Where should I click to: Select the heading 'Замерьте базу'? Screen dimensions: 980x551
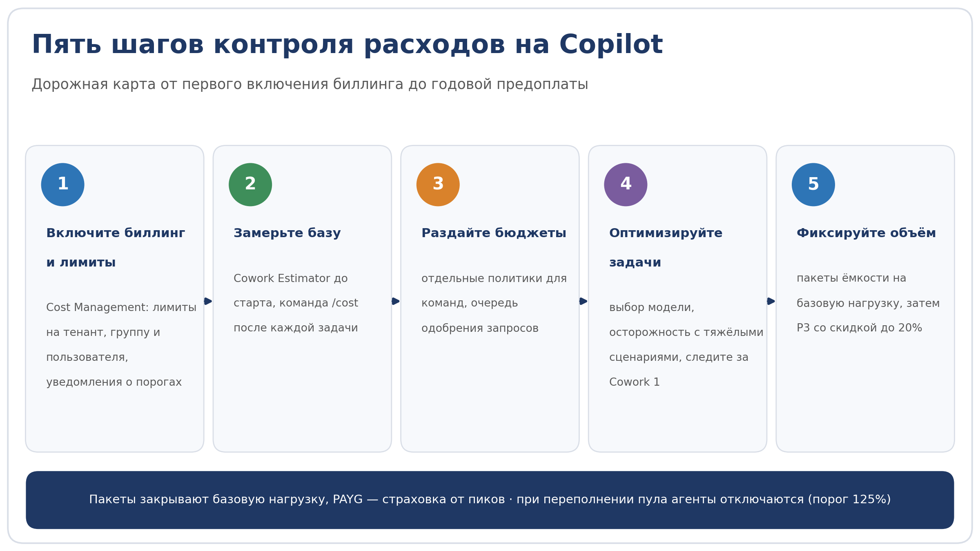(287, 233)
